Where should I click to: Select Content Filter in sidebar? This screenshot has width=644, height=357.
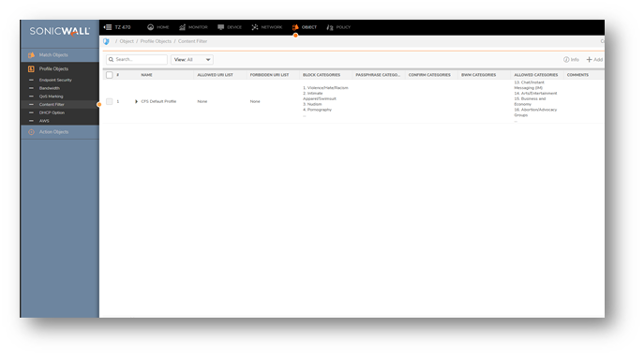pos(52,105)
